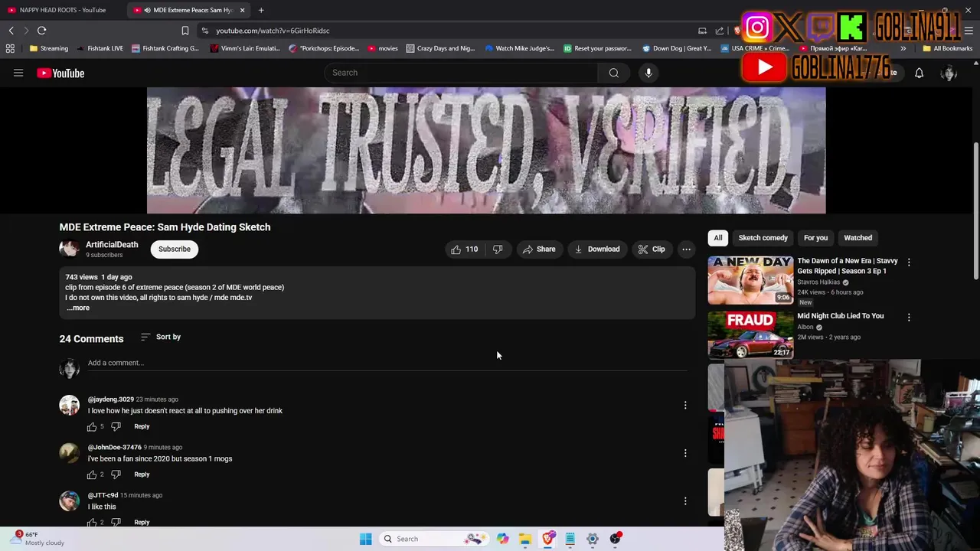The image size is (980, 551).
Task: Open the Sort by comments dropdown
Action: click(161, 337)
